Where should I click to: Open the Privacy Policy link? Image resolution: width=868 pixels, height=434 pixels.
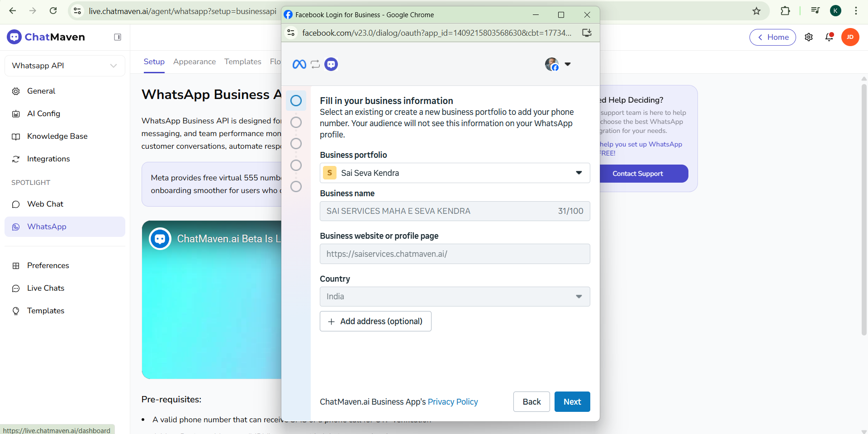tap(452, 402)
